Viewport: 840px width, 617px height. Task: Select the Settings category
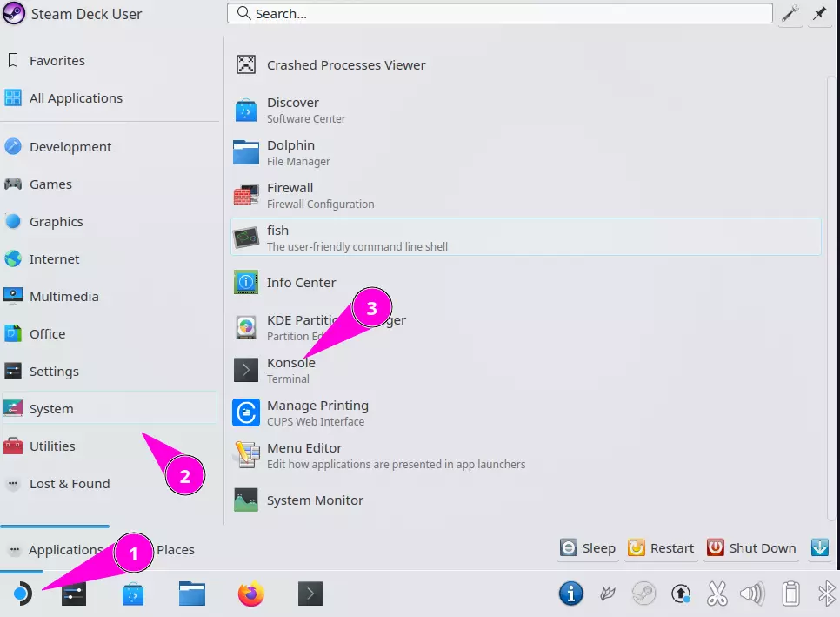click(x=110, y=371)
